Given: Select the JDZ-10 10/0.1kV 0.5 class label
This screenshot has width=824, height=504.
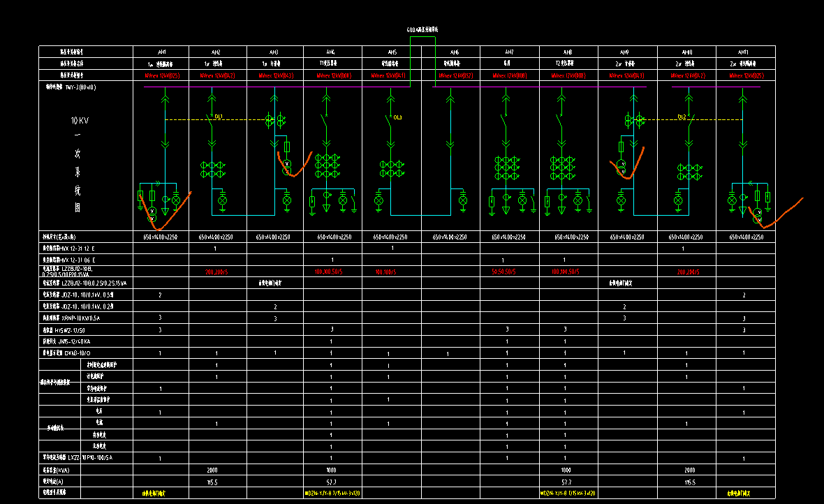Looking at the screenshot, I should 78,295.
